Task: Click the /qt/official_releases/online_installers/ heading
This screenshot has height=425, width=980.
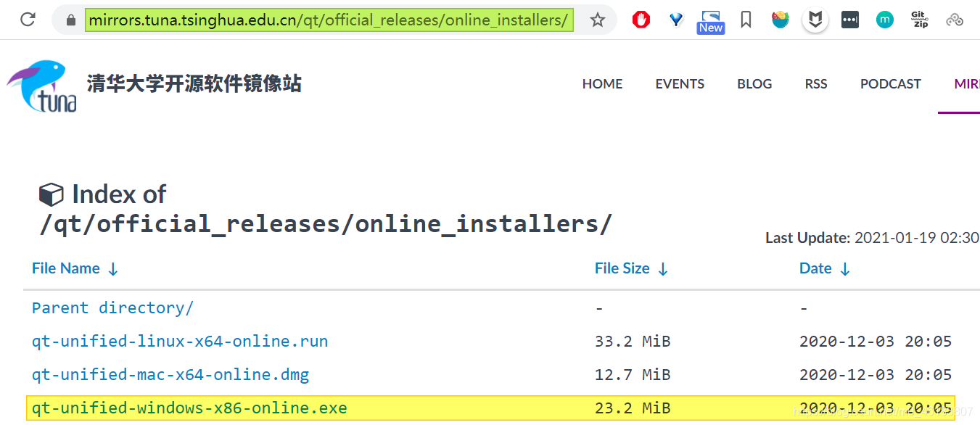Action: coord(326,224)
